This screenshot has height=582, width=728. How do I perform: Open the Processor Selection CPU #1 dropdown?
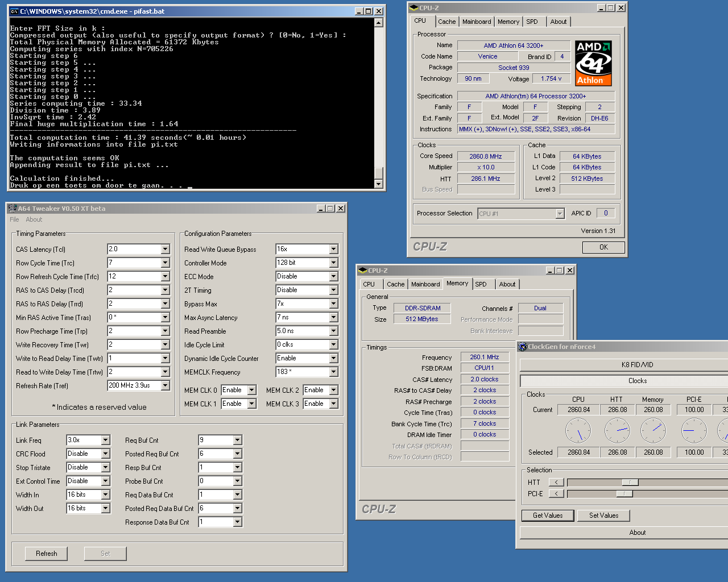(560, 214)
